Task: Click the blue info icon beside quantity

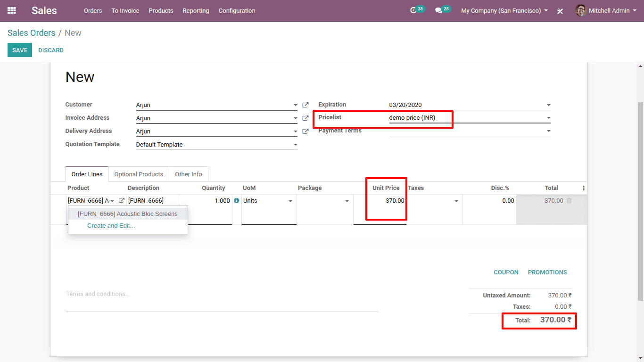Action: click(x=237, y=201)
